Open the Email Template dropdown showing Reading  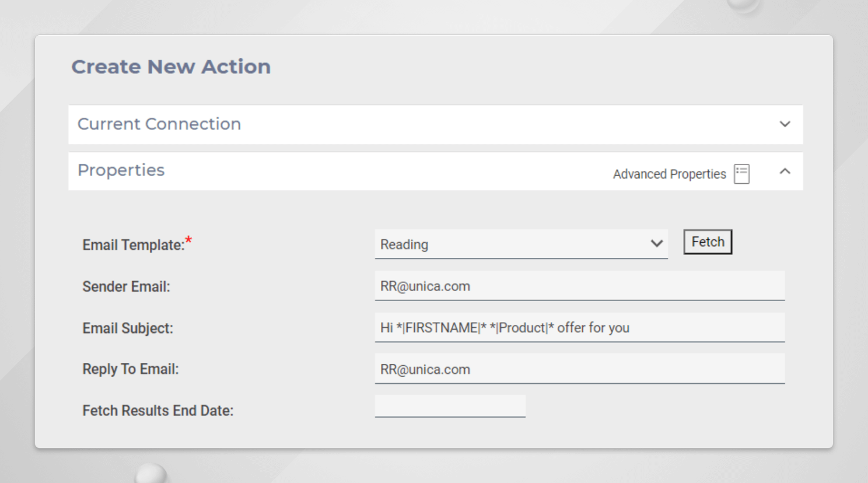point(521,244)
